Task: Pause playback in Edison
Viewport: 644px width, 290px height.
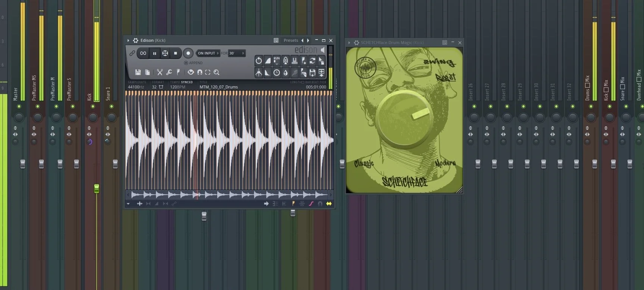Action: [x=154, y=53]
